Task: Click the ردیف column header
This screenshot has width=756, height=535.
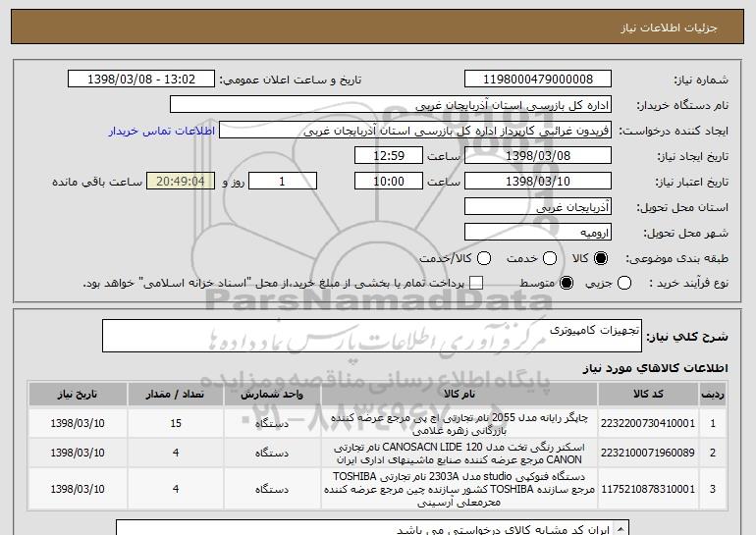Action: [x=713, y=395]
